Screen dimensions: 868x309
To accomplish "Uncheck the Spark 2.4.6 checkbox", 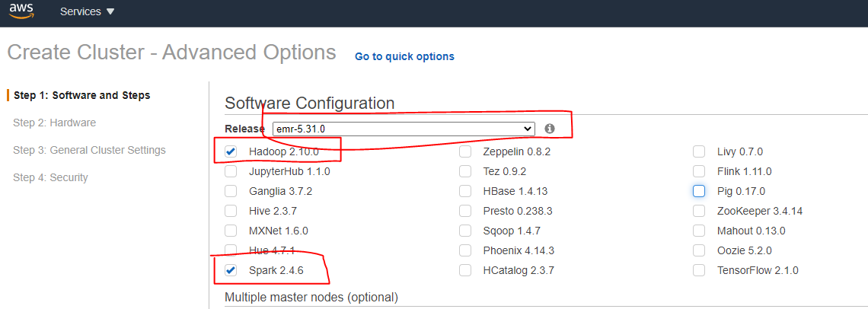I will pos(231,270).
